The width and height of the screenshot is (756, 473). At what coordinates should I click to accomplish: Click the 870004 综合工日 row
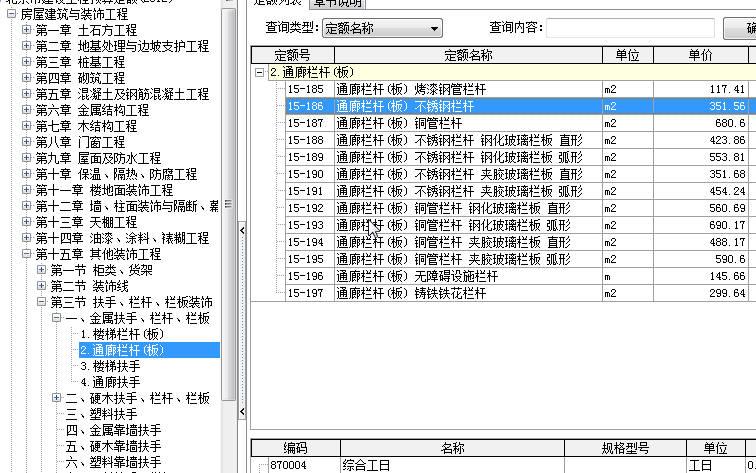(504, 465)
